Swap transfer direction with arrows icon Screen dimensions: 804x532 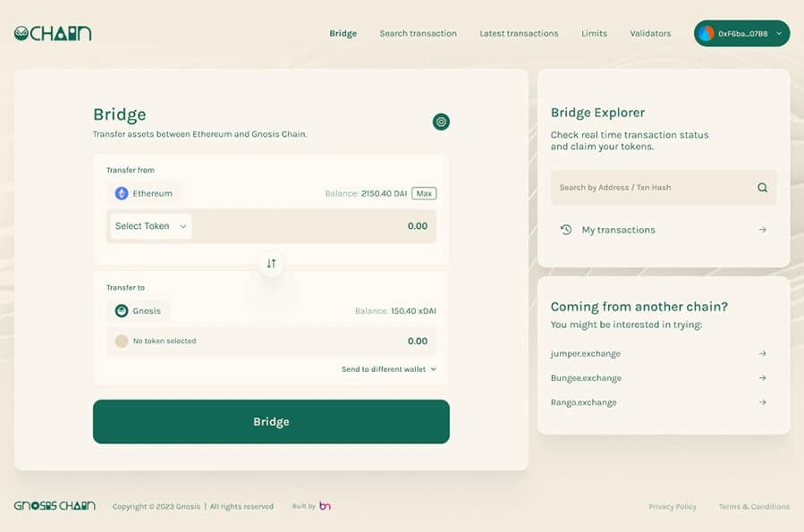[271, 264]
